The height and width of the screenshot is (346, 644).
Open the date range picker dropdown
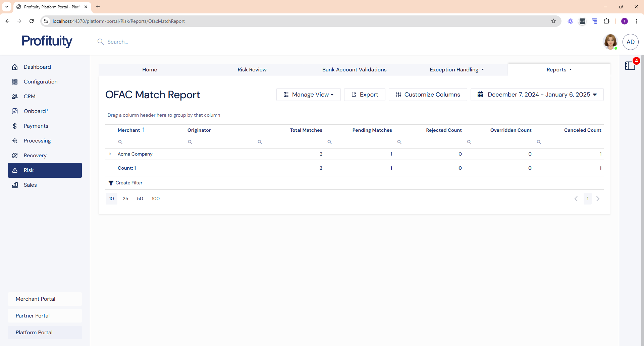pyautogui.click(x=537, y=95)
